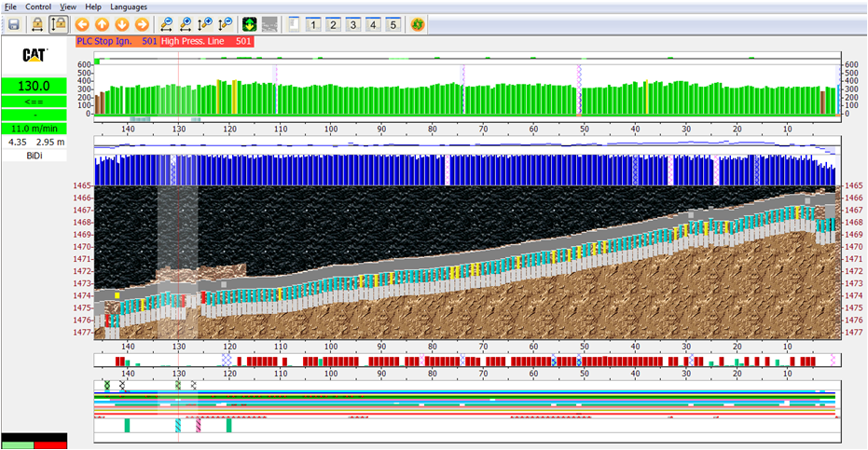The width and height of the screenshot is (868, 450).
Task: Open the Control menu
Action: tap(38, 7)
